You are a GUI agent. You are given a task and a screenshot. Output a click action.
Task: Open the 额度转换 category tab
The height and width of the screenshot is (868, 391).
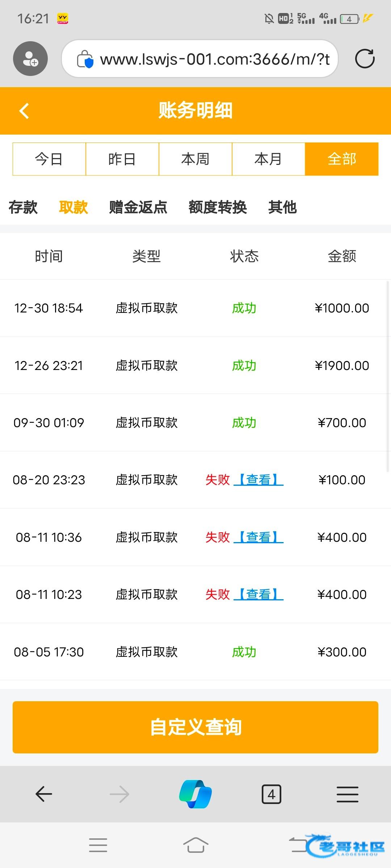tap(218, 207)
